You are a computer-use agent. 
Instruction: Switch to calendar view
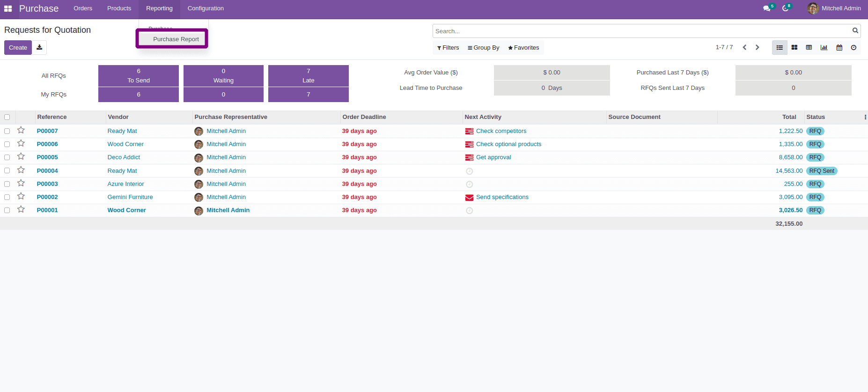pyautogui.click(x=839, y=47)
